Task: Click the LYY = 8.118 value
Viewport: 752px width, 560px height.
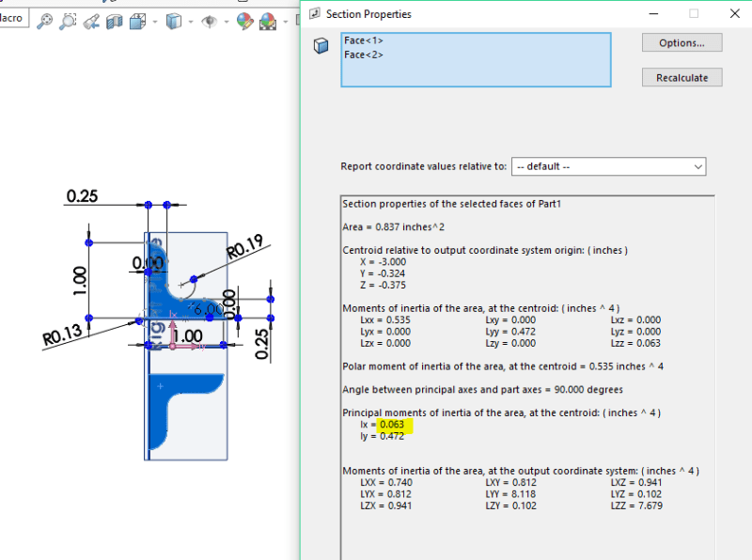Action: coord(510,494)
